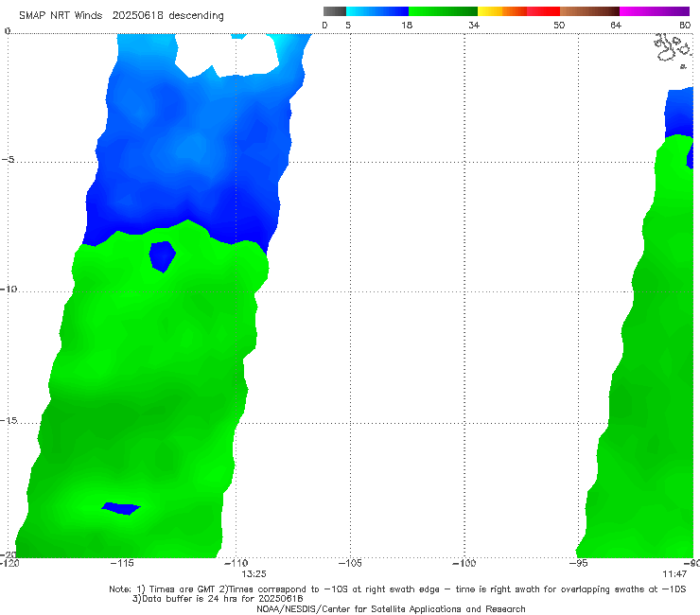Click the color bar label '34'

coord(474,26)
